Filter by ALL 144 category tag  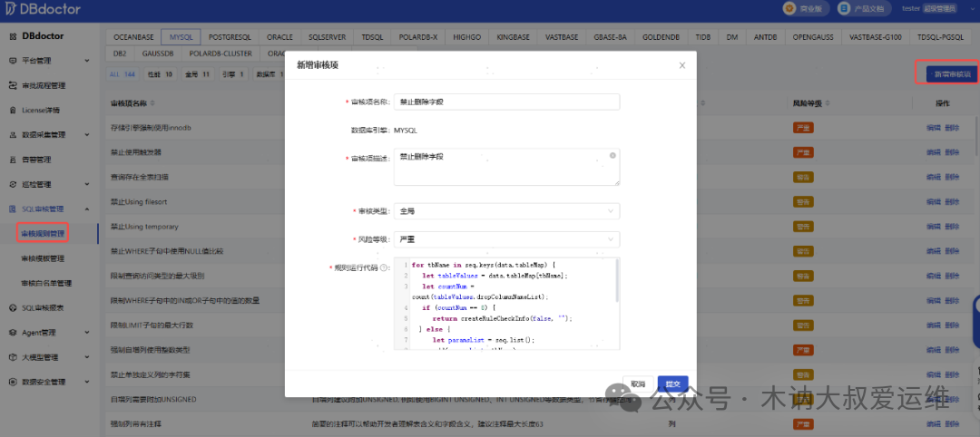122,74
